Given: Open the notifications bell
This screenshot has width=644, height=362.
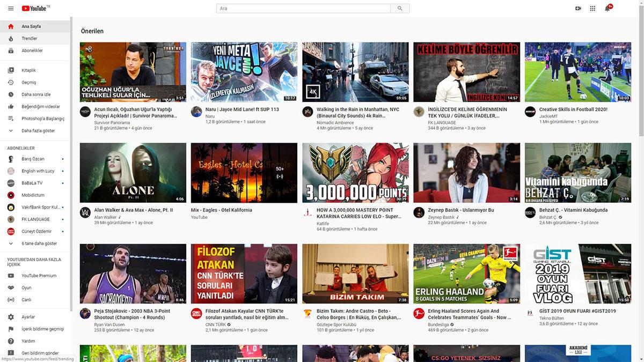Looking at the screenshot, I should click(608, 9).
